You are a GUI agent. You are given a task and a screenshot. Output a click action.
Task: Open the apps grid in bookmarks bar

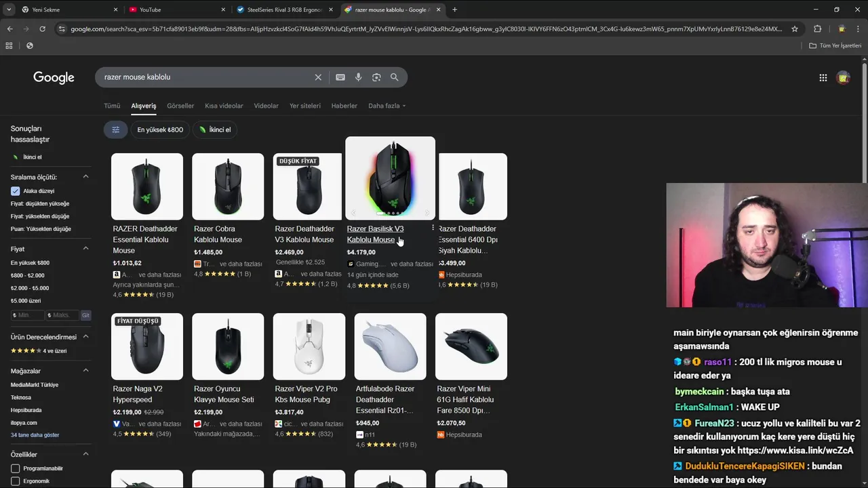pos(9,45)
